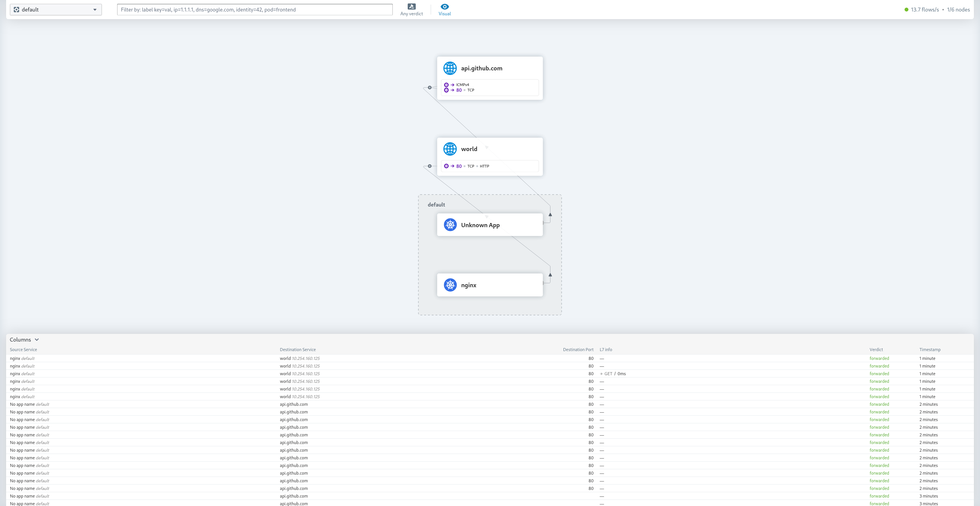
Task: Click the Unknown App Kubernetes icon
Action: 450,225
